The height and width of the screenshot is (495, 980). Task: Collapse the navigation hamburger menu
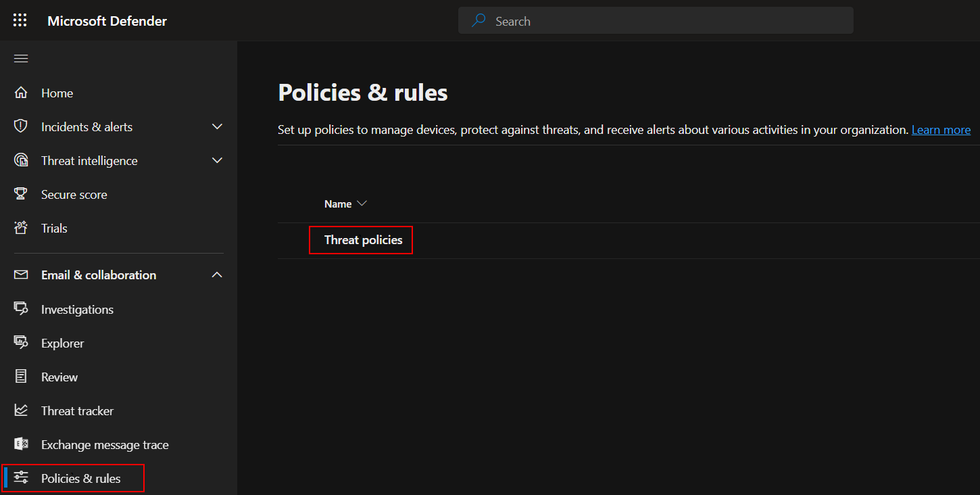tap(21, 58)
